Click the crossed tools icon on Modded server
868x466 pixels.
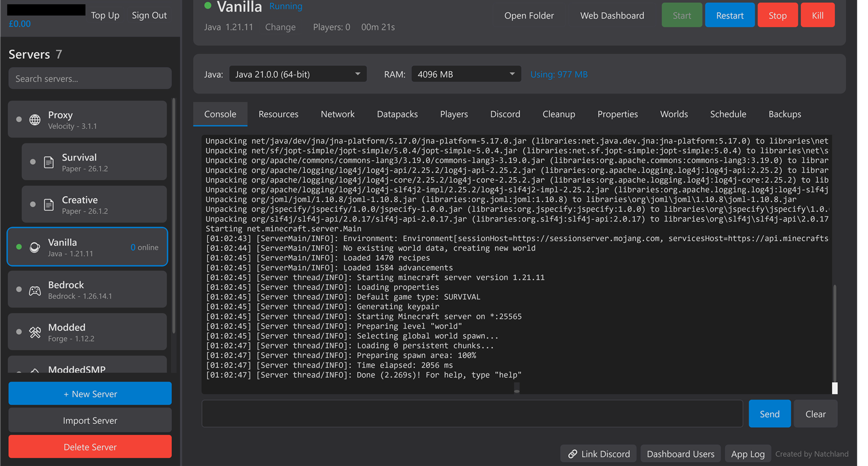(35, 332)
